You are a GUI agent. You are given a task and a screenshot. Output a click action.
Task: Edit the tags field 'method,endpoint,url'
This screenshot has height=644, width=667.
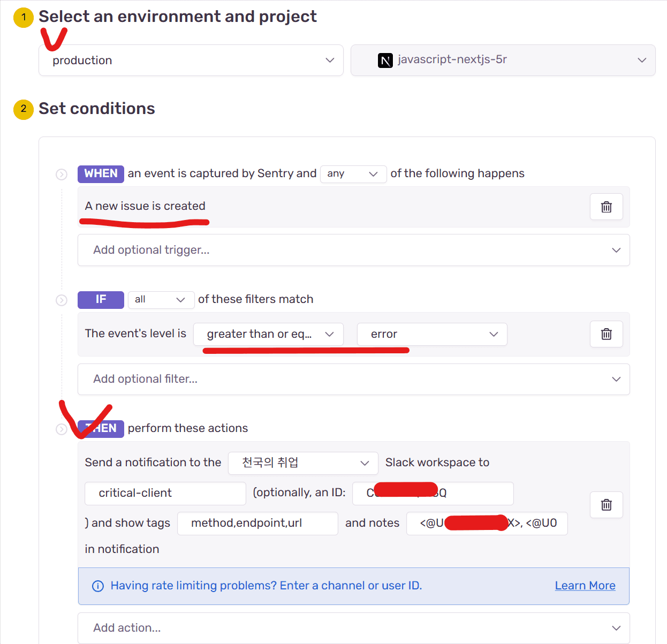tap(257, 523)
